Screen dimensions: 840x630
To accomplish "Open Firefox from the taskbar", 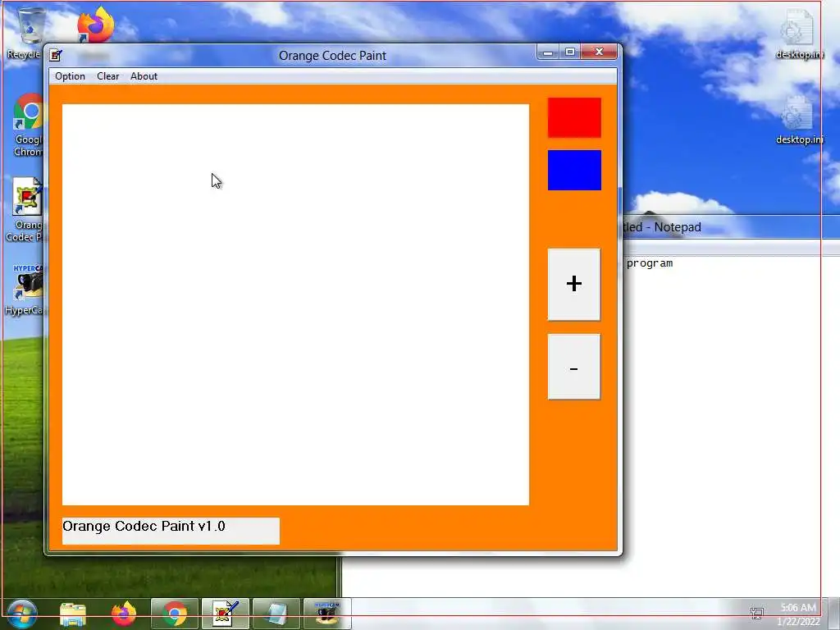I will pyautogui.click(x=124, y=614).
